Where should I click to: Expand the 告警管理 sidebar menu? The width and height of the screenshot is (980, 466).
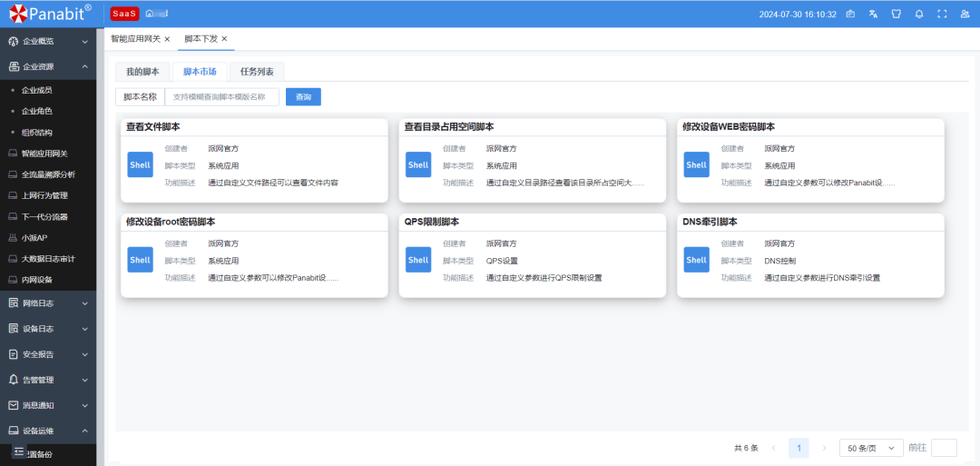[48, 380]
